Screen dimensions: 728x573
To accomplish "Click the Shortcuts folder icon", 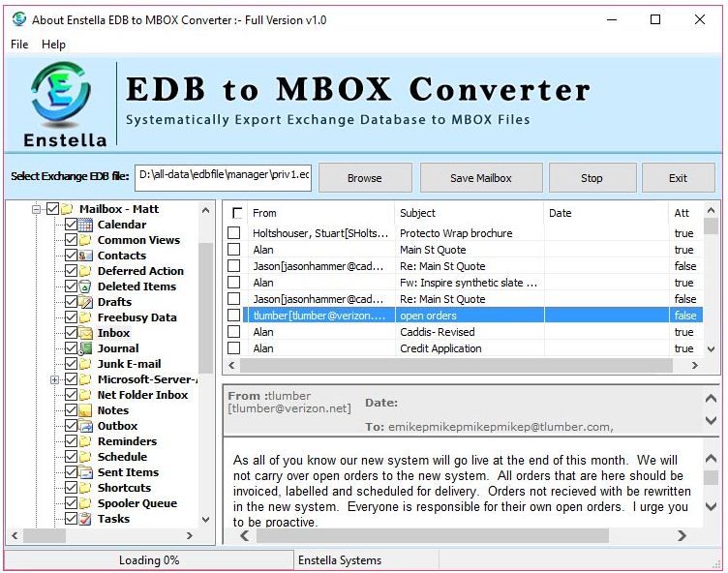I will pos(85,488).
